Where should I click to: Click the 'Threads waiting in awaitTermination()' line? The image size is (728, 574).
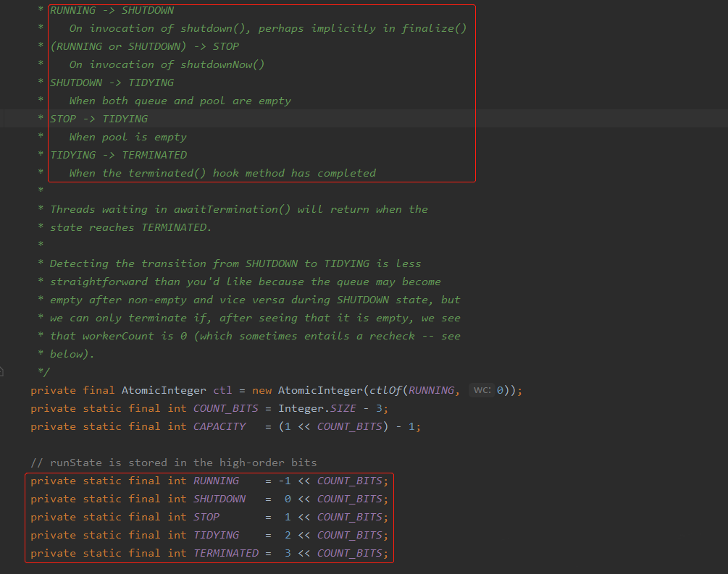[238, 209]
